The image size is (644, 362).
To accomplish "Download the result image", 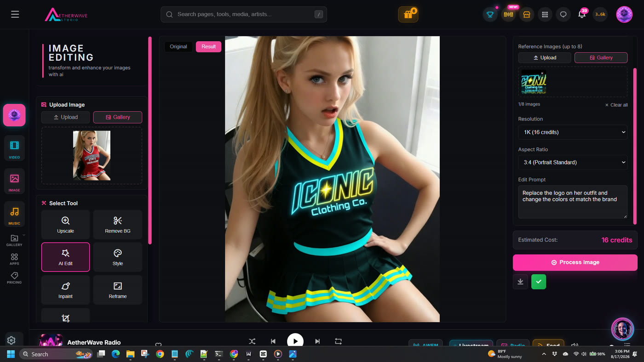I will 520,282.
